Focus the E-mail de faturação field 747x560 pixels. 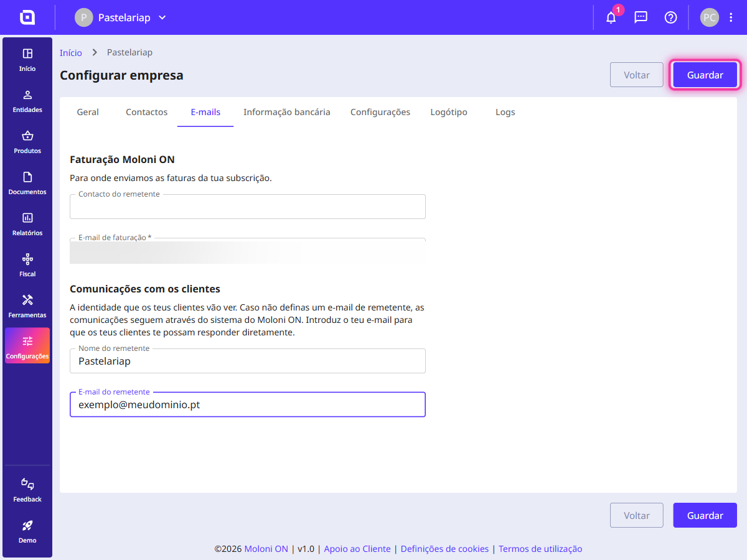[x=248, y=250]
